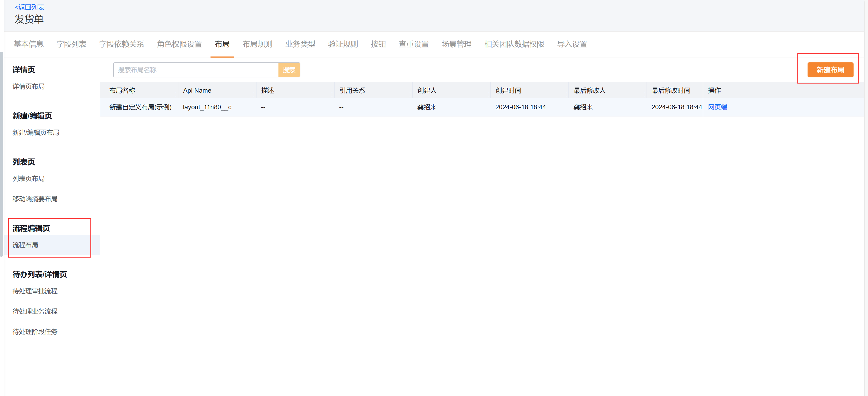The image size is (868, 396).
Task: Click the 列表页 sidebar section heading
Action: tap(24, 162)
